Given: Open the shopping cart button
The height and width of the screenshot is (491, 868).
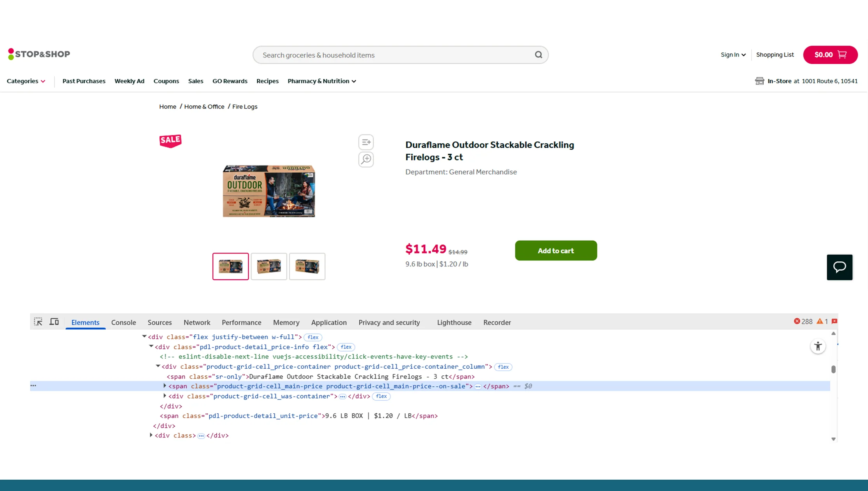Looking at the screenshot, I should 830,55.
